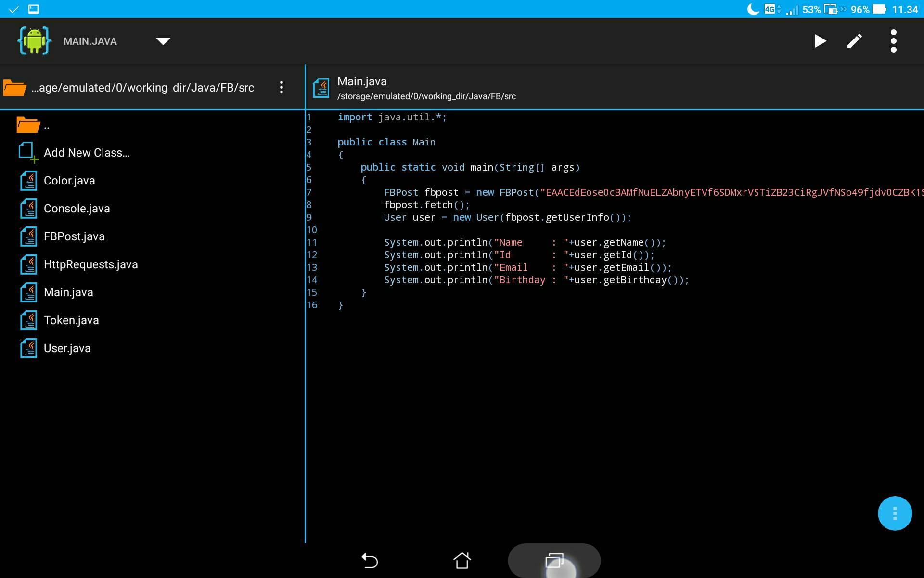
Task: Click line number 16 in gutter
Action: coord(312,305)
